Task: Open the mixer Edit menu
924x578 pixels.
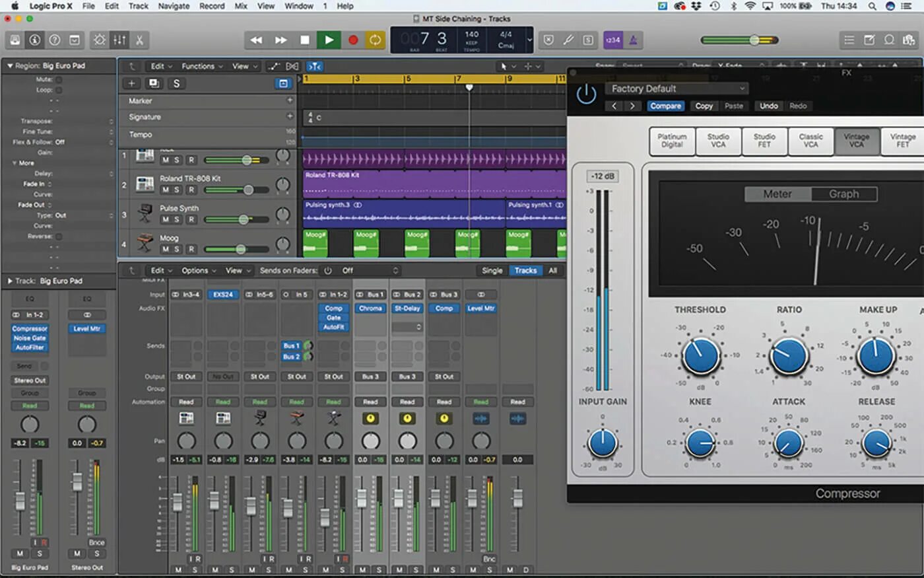Action: pyautogui.click(x=161, y=270)
